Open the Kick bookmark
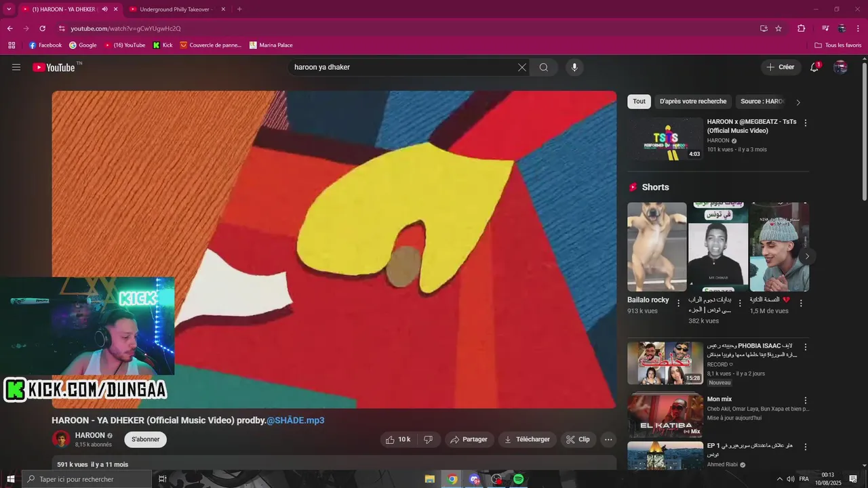The height and width of the screenshot is (488, 868). pyautogui.click(x=163, y=45)
